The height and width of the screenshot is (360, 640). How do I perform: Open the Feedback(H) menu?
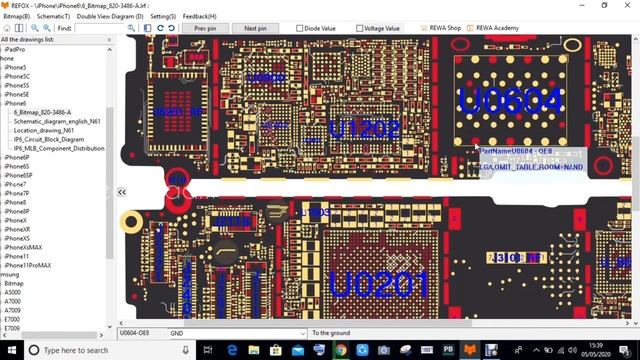coord(199,16)
